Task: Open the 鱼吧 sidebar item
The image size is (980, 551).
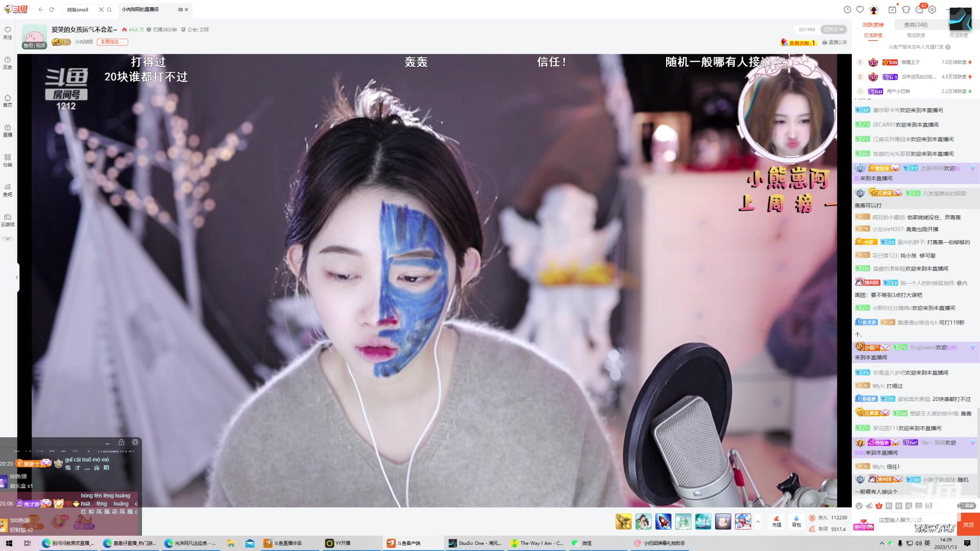Action: (x=8, y=190)
